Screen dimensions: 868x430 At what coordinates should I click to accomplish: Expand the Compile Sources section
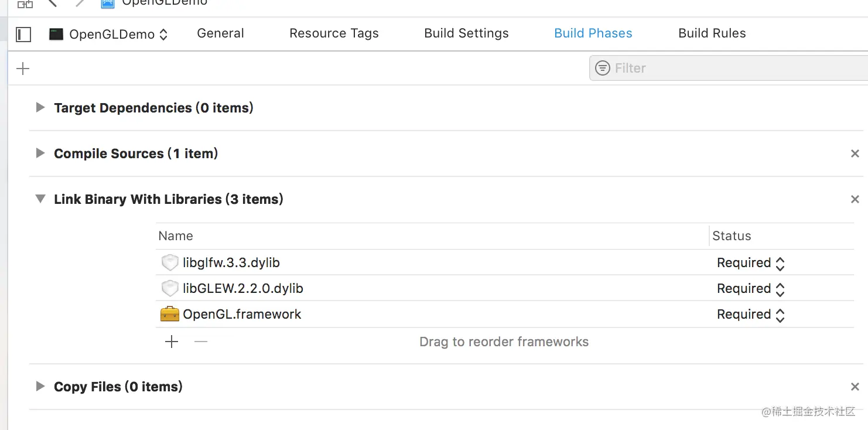click(x=40, y=153)
